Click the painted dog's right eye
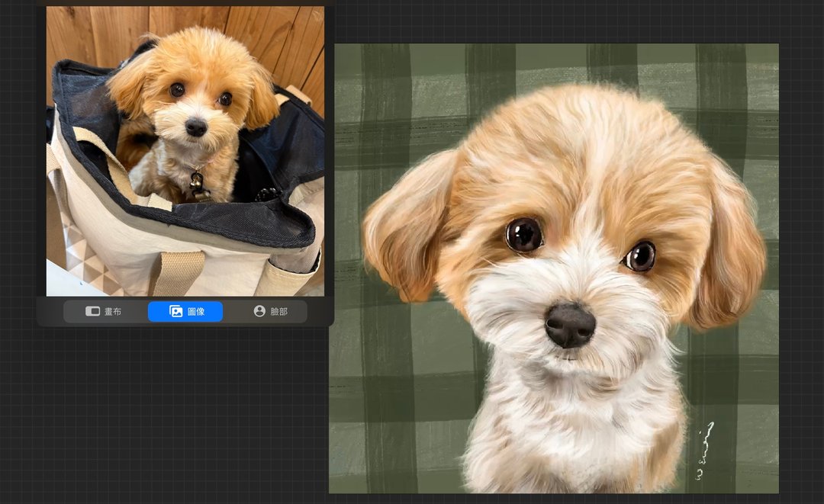Image resolution: width=824 pixels, height=504 pixels. (x=640, y=256)
